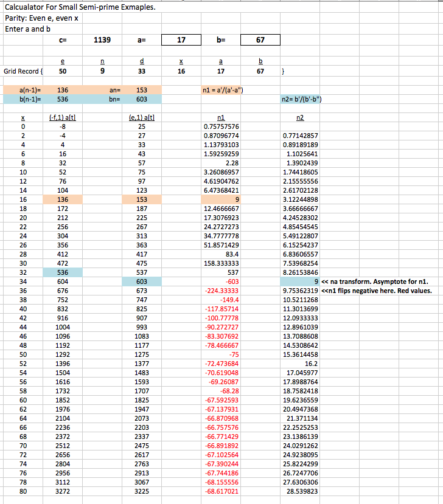Select n2 value 0.77142857
This screenshot has height=504, width=443.
301,136
